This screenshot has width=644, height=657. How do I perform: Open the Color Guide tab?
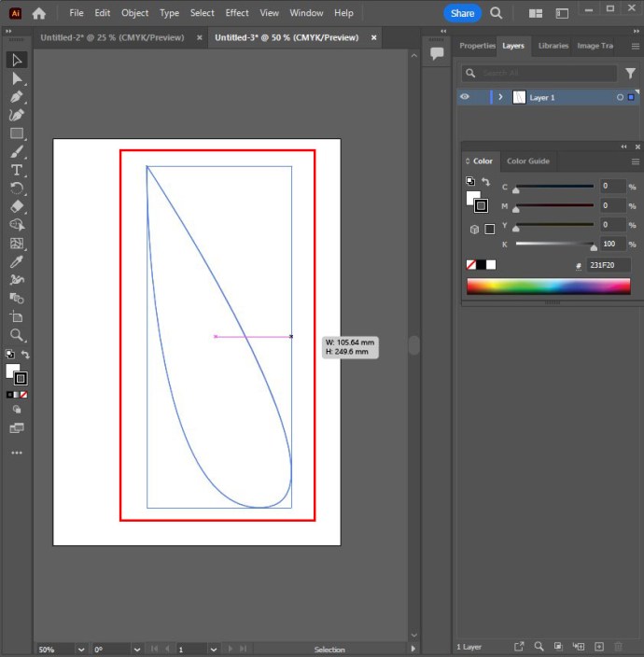point(527,161)
